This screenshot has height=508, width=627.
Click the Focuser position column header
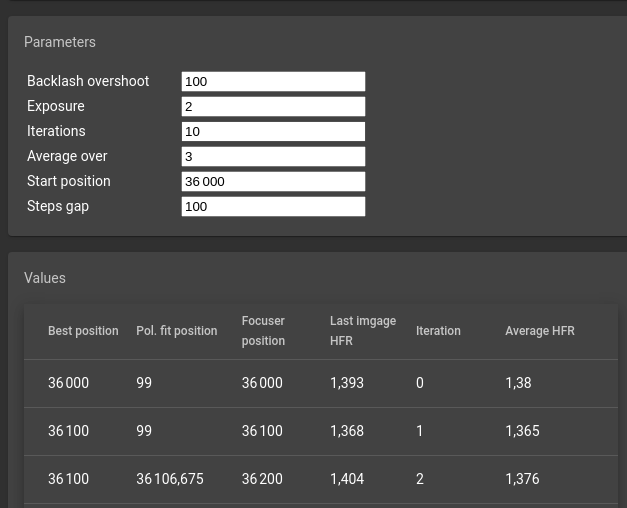(263, 331)
